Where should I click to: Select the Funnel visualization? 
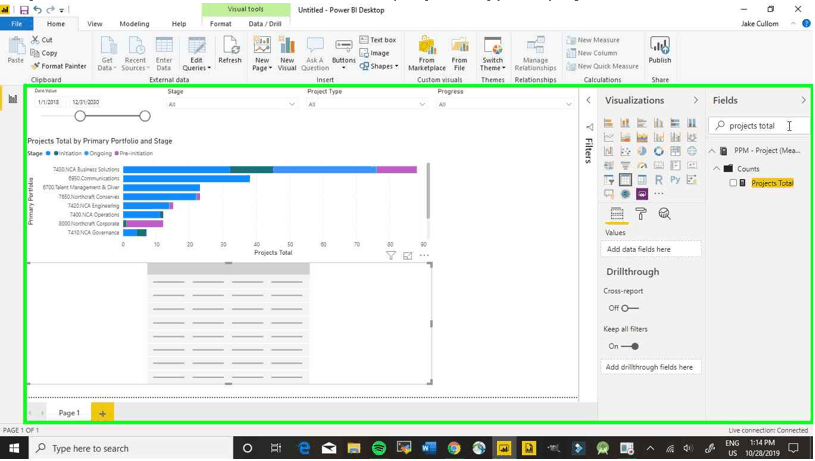pyautogui.click(x=625, y=165)
